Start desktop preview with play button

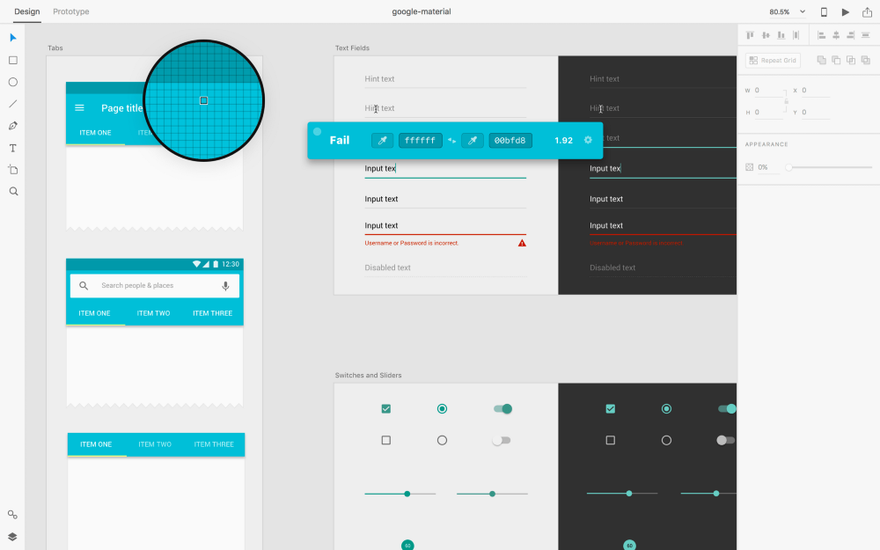(x=845, y=12)
